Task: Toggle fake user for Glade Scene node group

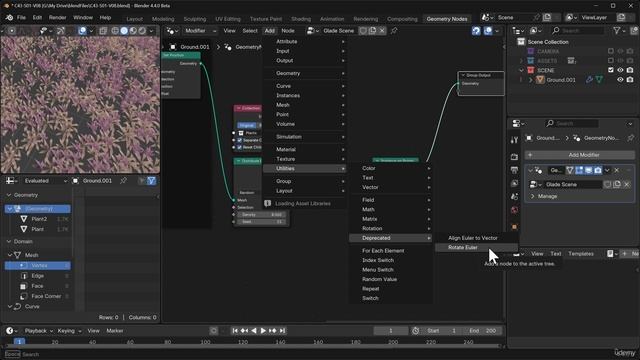Action: (x=363, y=31)
